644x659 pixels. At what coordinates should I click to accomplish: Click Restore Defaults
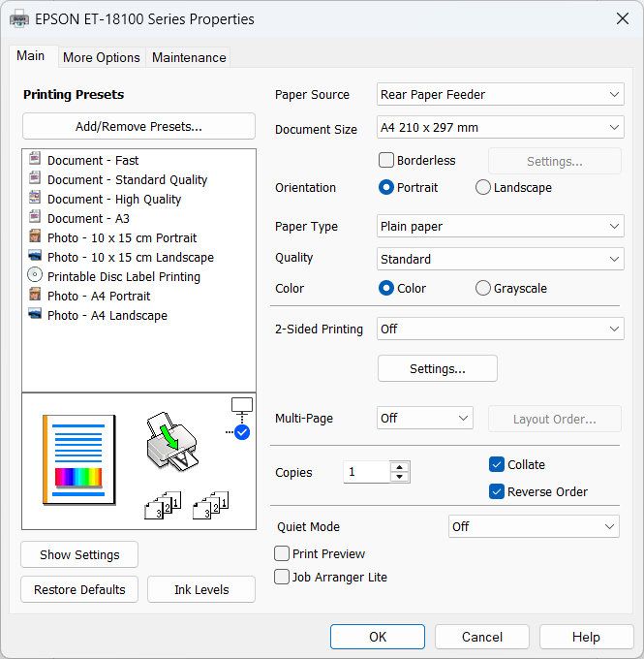[79, 589]
